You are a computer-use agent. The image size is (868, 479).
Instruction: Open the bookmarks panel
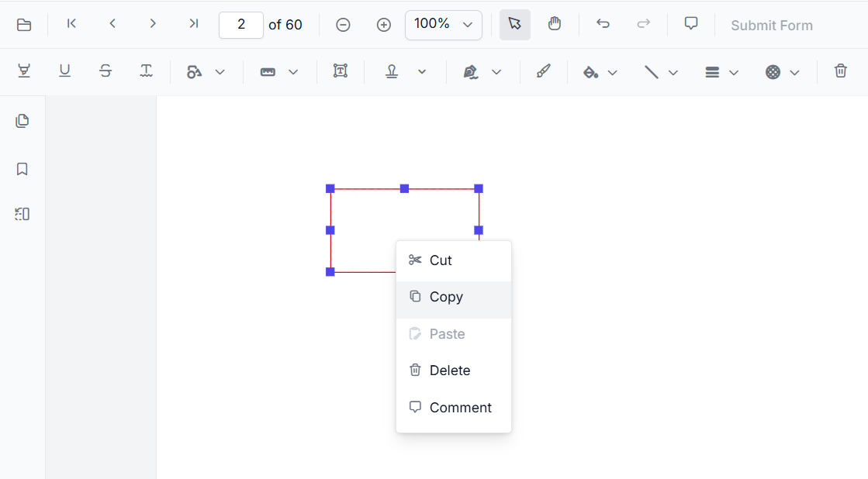22,169
